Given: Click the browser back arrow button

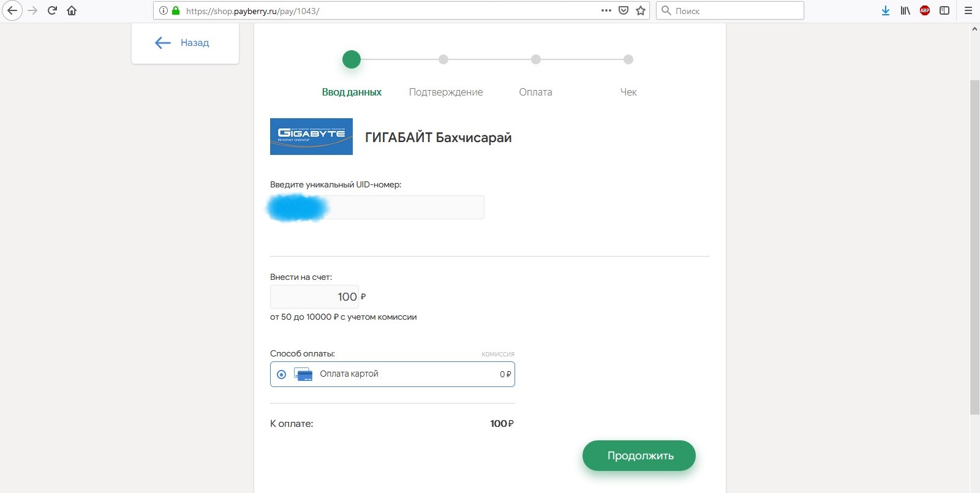Looking at the screenshot, I should click(x=12, y=10).
